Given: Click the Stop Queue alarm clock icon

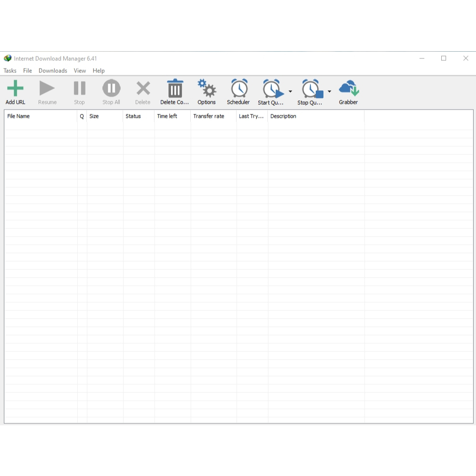Looking at the screenshot, I should tap(312, 89).
